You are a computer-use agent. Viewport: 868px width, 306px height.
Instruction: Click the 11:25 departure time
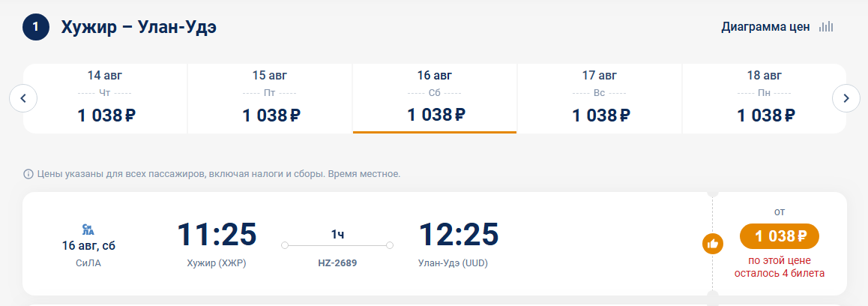tap(217, 234)
